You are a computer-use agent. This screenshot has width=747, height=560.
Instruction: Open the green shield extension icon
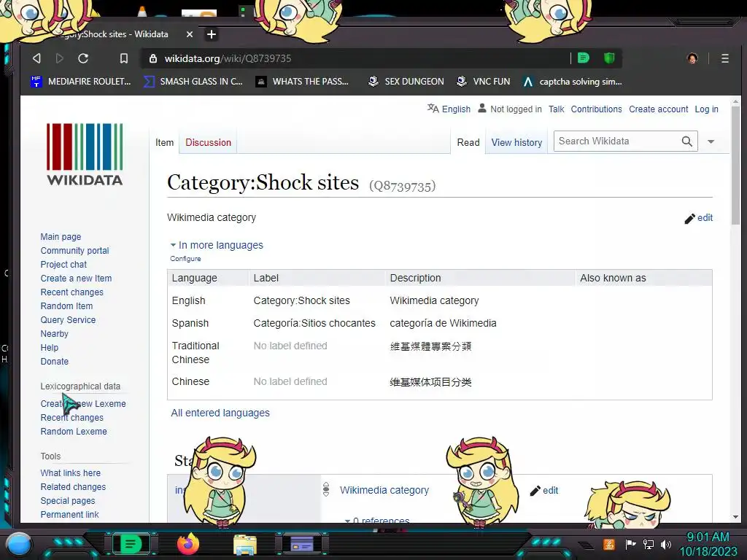tap(609, 58)
